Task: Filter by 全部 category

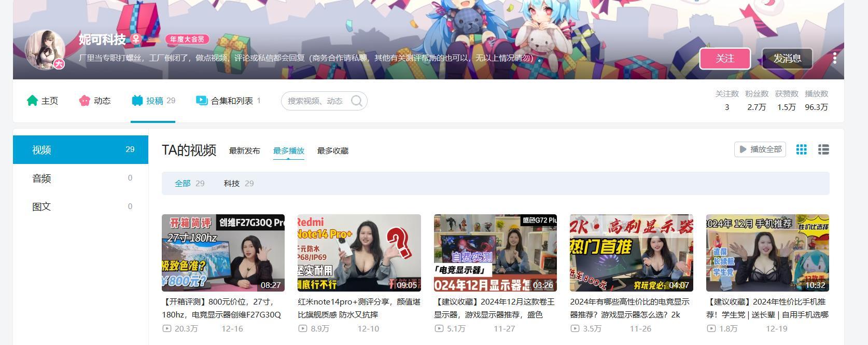Action: [189, 183]
